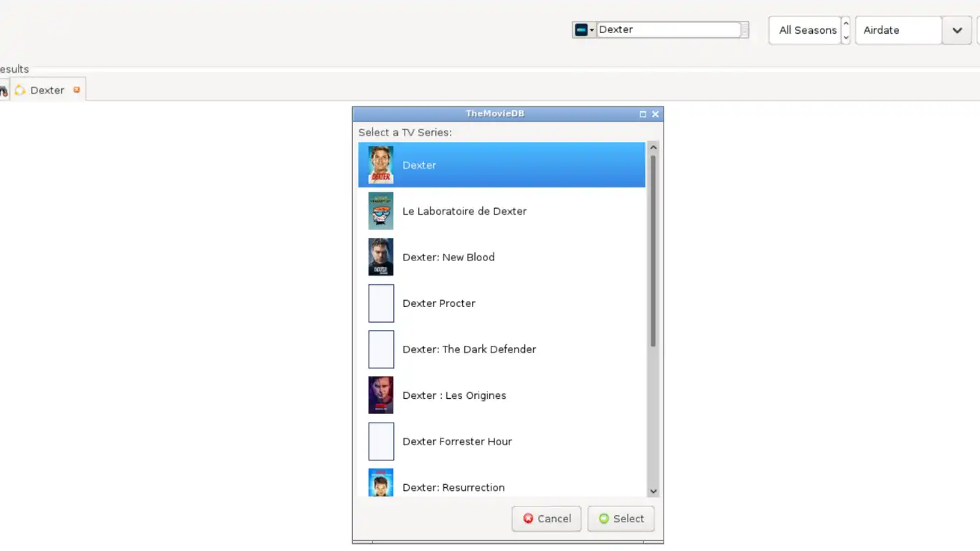Viewport: 980px width, 551px height.
Task: Click Le Laboratoire de Dexter poster
Action: tap(380, 211)
